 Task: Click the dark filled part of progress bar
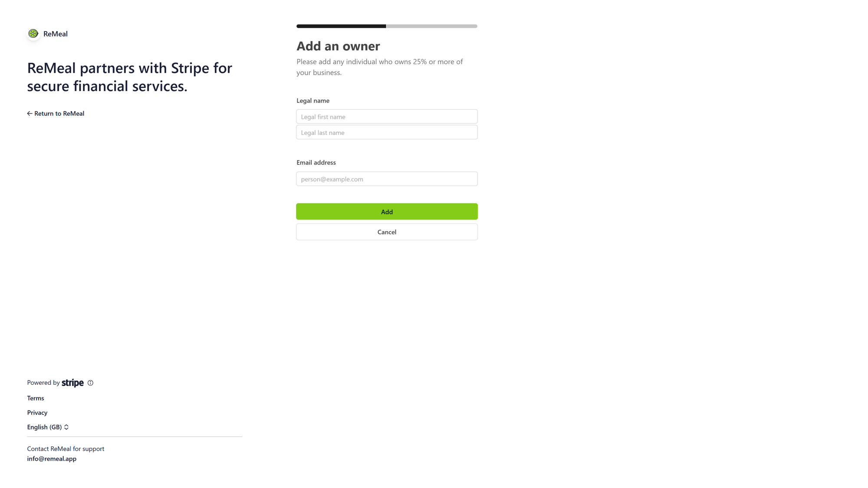tap(341, 26)
